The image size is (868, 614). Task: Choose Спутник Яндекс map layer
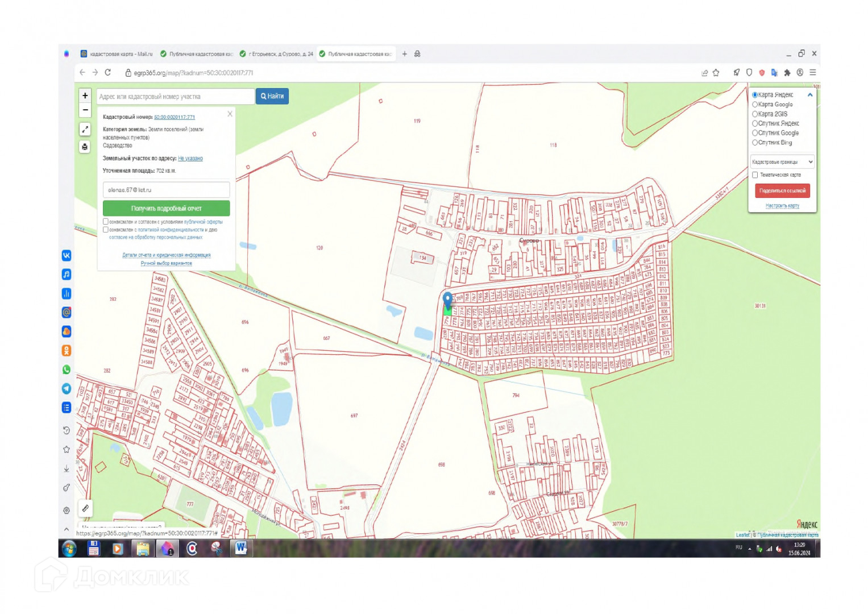coord(755,123)
